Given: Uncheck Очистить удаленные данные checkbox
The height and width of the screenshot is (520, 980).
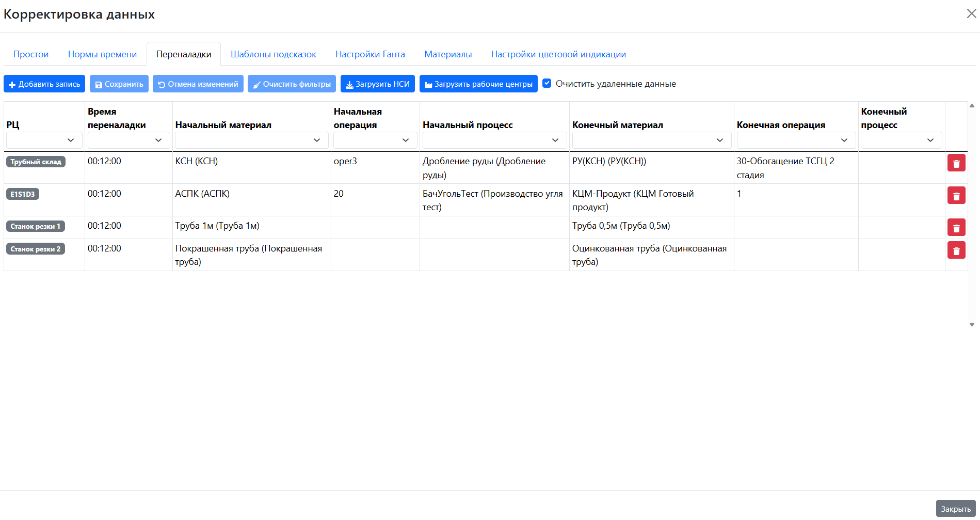Looking at the screenshot, I should click(x=547, y=84).
